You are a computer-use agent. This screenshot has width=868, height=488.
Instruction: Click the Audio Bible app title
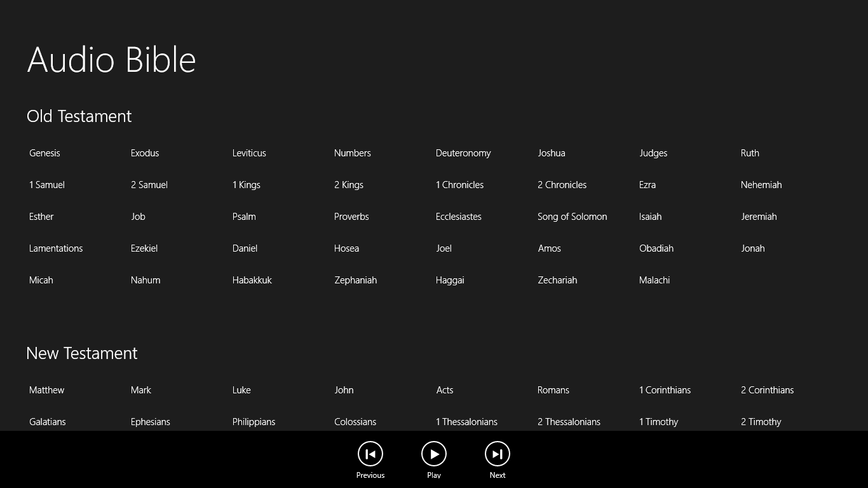(111, 60)
